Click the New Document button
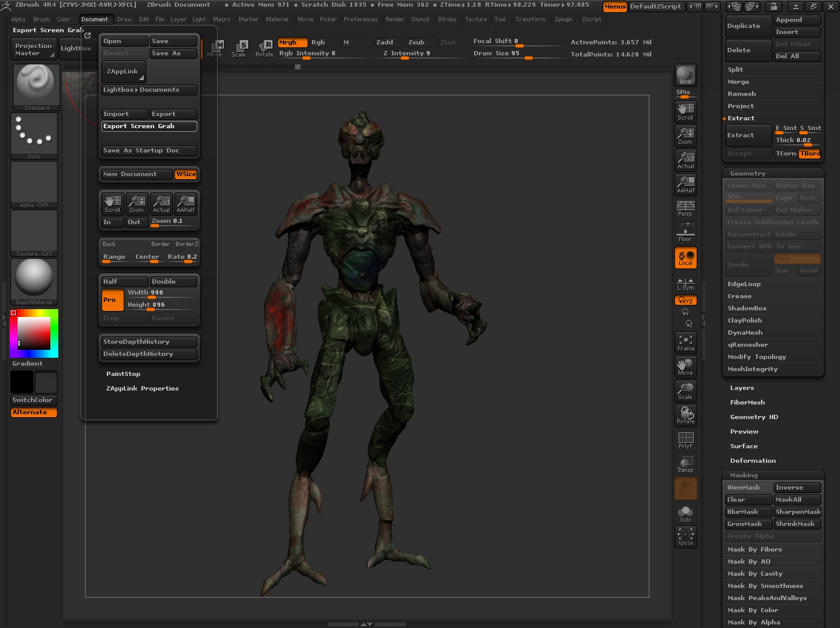Viewport: 840px width, 628px height. (137, 174)
